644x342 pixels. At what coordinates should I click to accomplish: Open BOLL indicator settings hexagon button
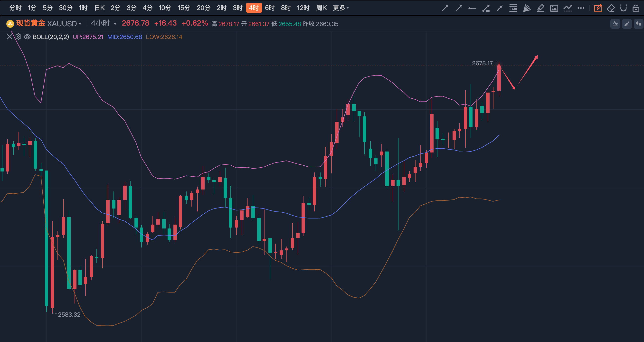coord(18,37)
